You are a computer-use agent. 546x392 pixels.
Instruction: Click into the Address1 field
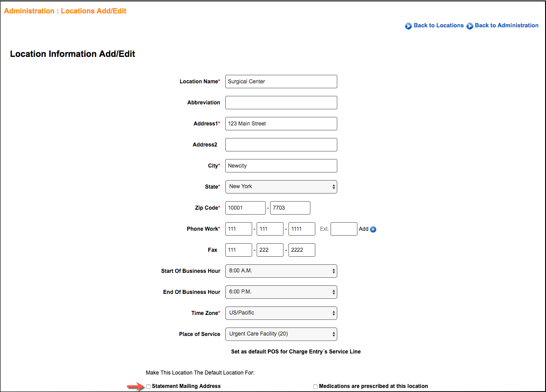[x=281, y=124]
